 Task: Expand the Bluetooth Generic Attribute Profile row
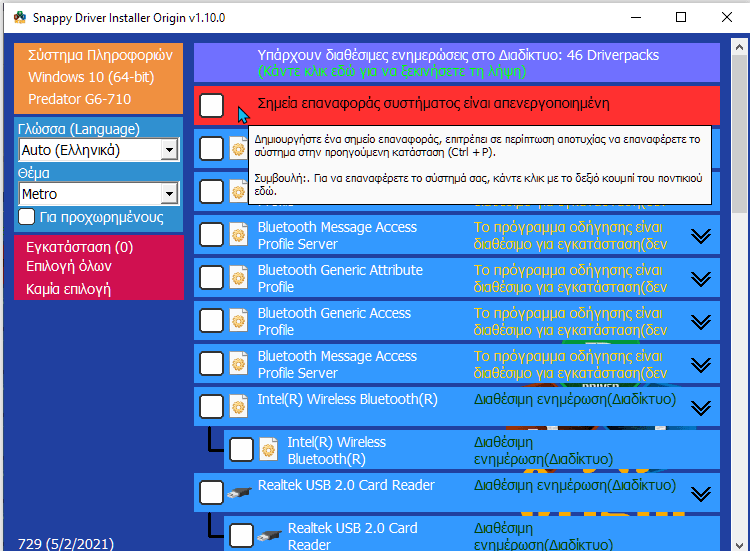pyautogui.click(x=701, y=278)
